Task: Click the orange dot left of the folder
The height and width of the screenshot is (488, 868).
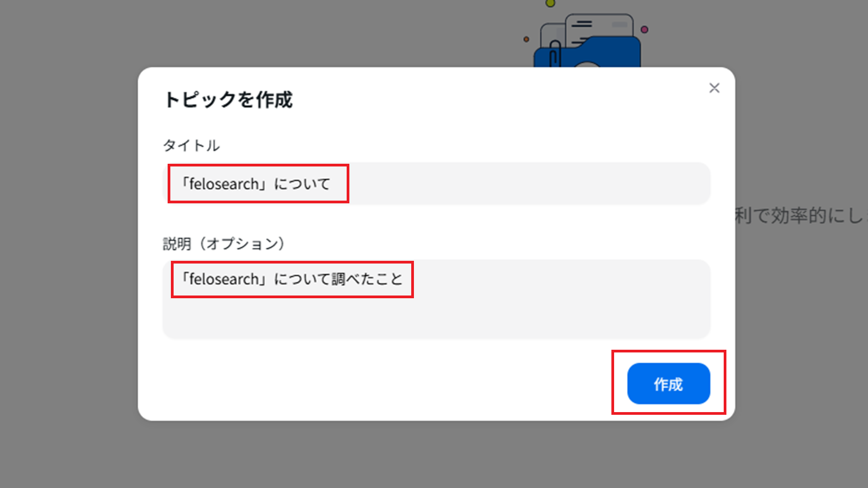Action: 526,39
